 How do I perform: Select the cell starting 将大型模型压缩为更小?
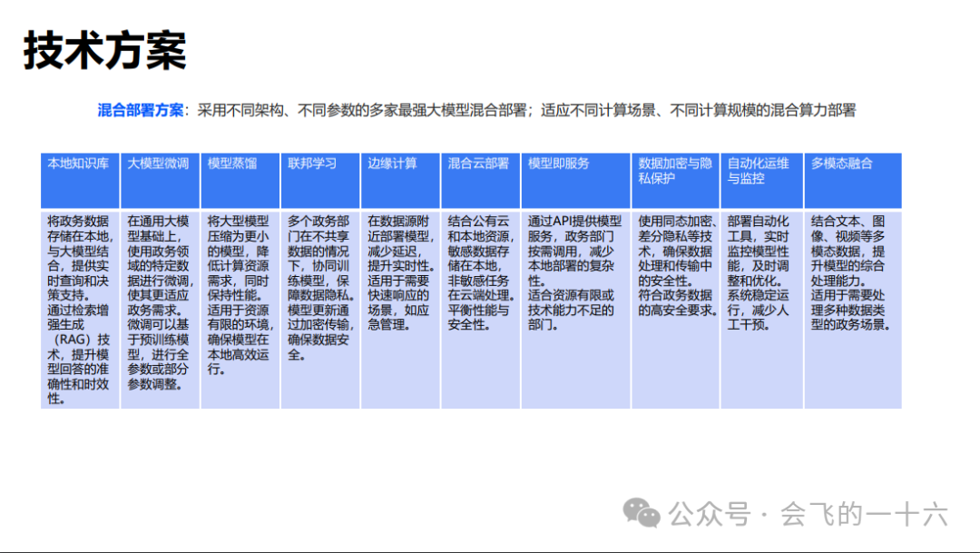[x=240, y=310]
